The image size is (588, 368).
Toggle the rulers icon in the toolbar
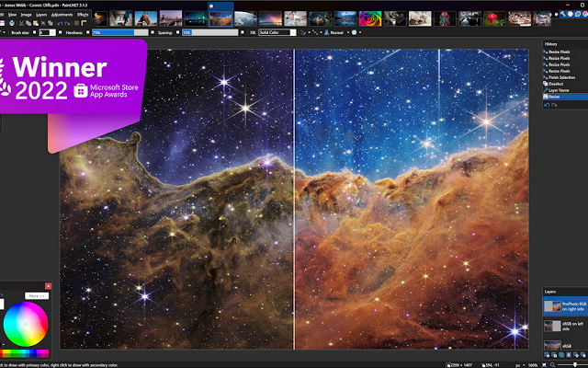pos(84,23)
